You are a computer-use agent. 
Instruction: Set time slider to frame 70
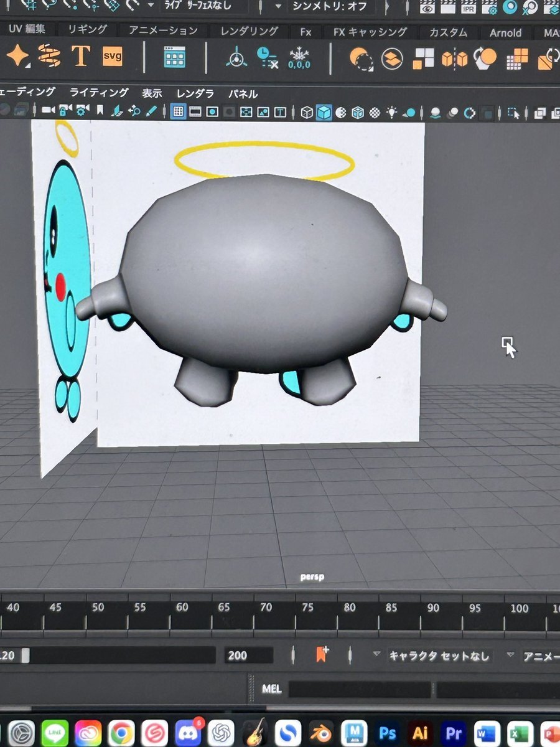266,607
